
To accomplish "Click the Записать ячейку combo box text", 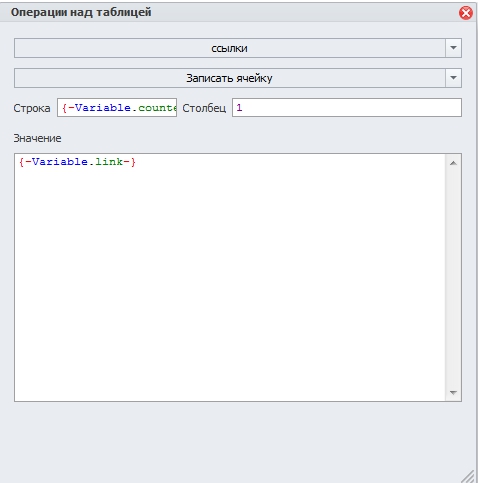I will pyautogui.click(x=229, y=78).
